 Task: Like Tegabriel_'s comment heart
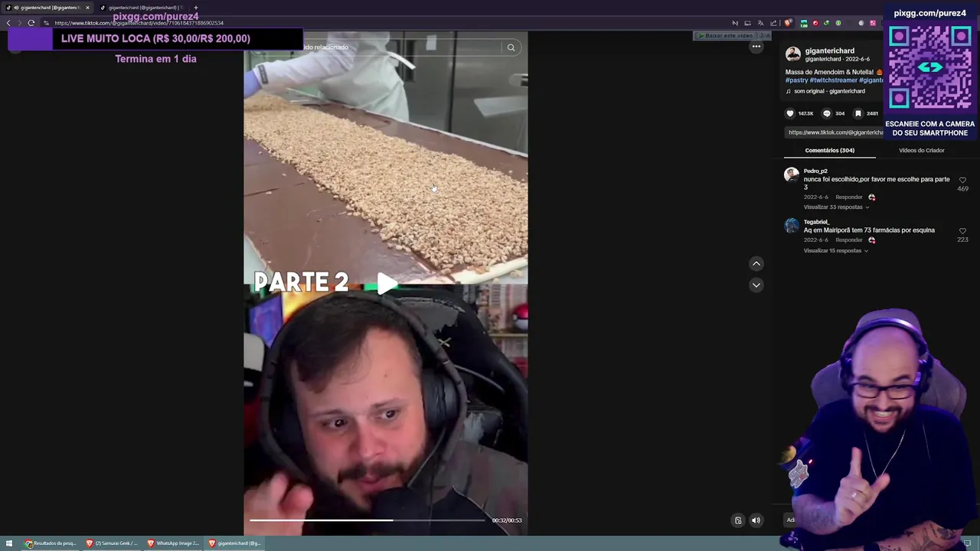962,231
